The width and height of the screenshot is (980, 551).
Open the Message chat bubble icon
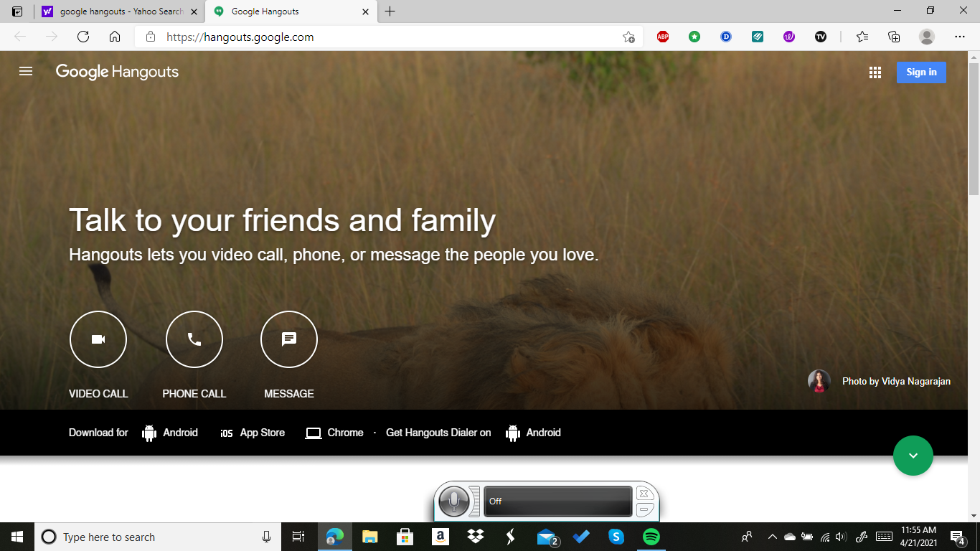[289, 339]
